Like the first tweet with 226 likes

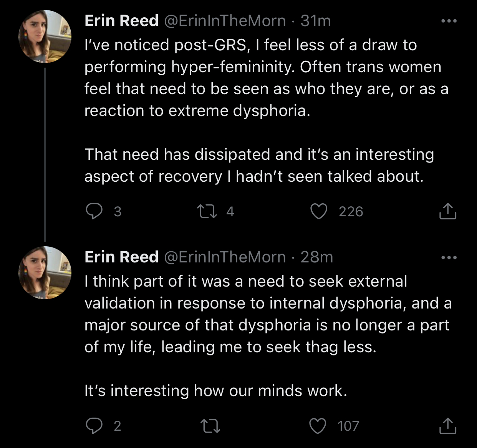pyautogui.click(x=319, y=211)
